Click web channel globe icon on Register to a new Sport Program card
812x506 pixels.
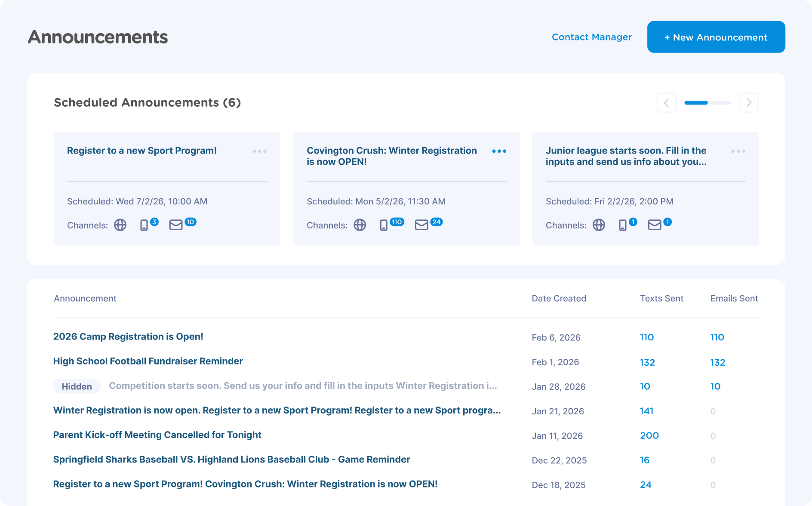coord(120,225)
